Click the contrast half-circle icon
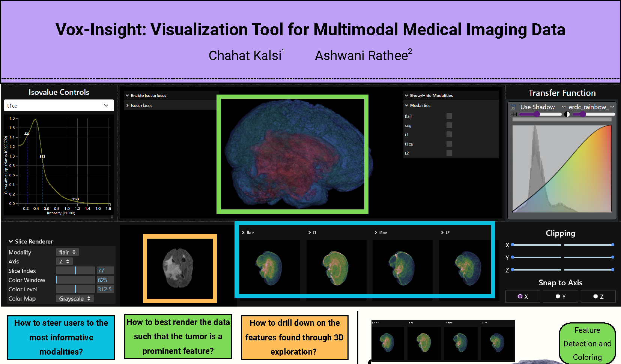Viewport: 621px width, 364px height. tap(567, 114)
